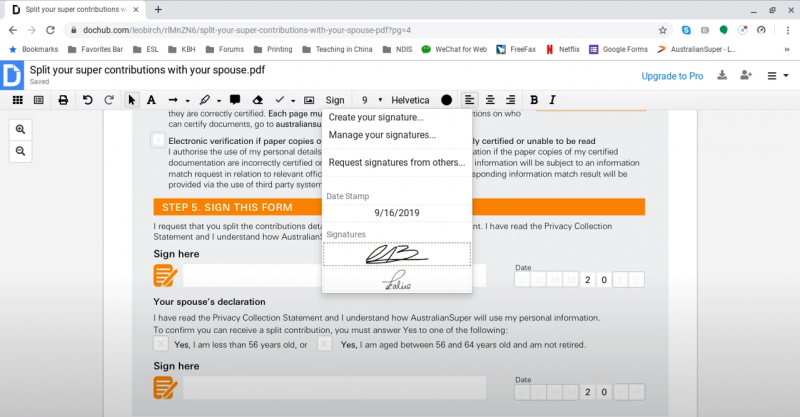Expand the hamburger menu at top right

[776, 76]
